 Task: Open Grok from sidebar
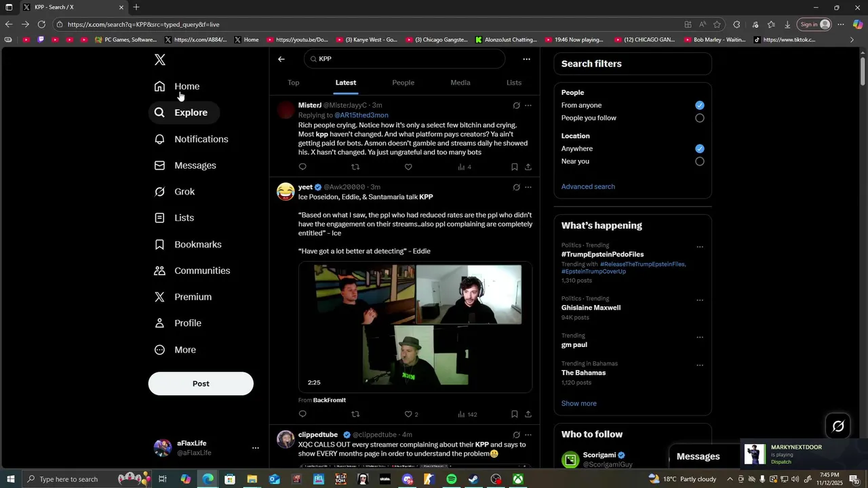pos(175,192)
